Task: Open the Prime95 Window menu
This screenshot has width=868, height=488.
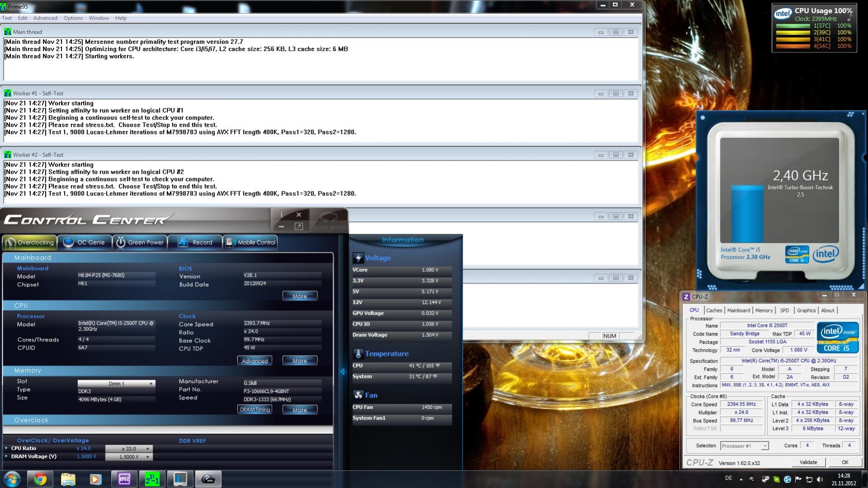Action: coord(99,18)
